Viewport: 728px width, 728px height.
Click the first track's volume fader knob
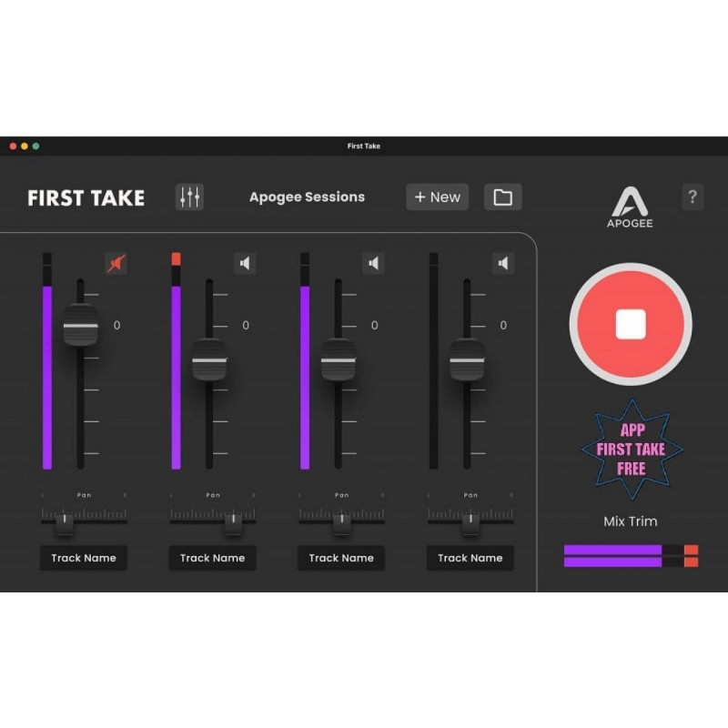81,325
